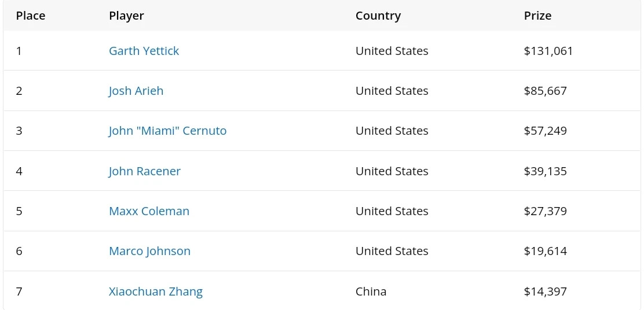The height and width of the screenshot is (310, 644).
Task: Open Garth Yettick's player profile link
Action: click(144, 51)
